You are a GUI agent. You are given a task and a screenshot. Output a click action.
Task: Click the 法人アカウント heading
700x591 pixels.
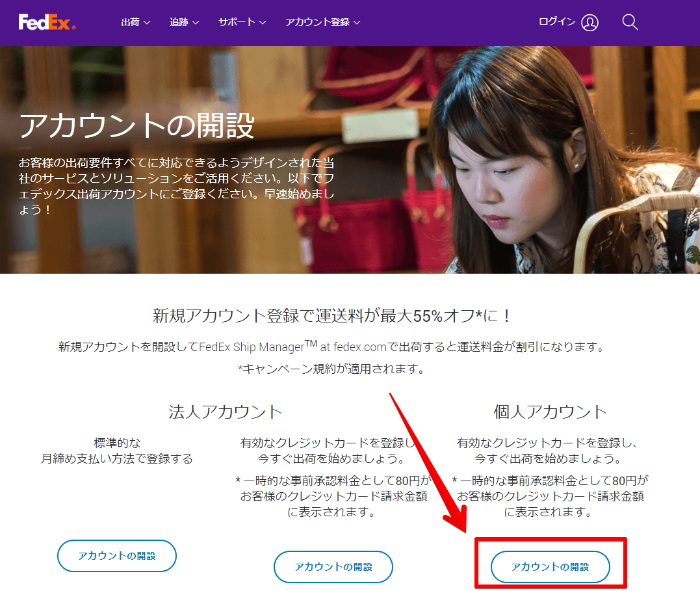225,412
